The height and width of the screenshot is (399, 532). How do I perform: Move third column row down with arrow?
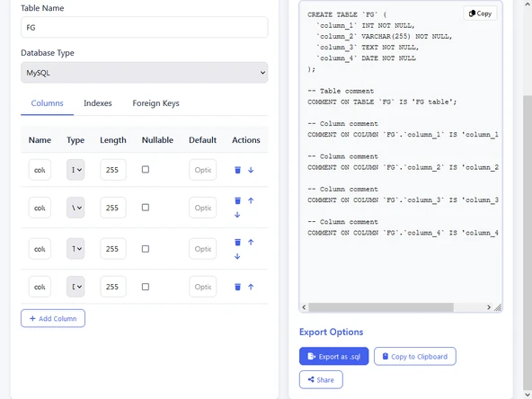(x=237, y=256)
